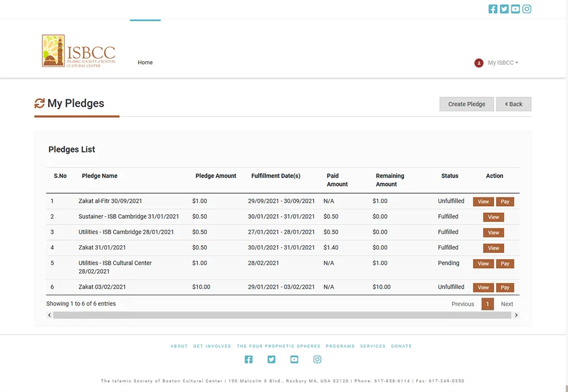Click fulfillment dates 29/01/2021 - 03/02/2021
This screenshot has width=568, height=392.
tap(281, 288)
